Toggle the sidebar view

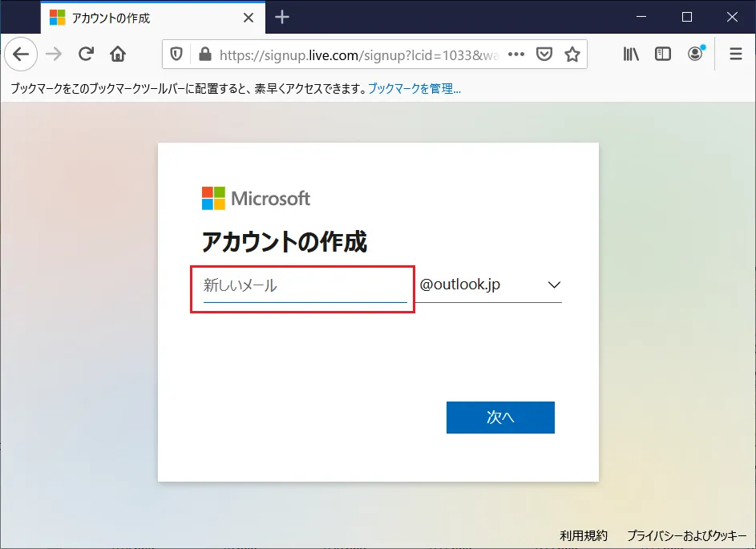[x=663, y=54]
